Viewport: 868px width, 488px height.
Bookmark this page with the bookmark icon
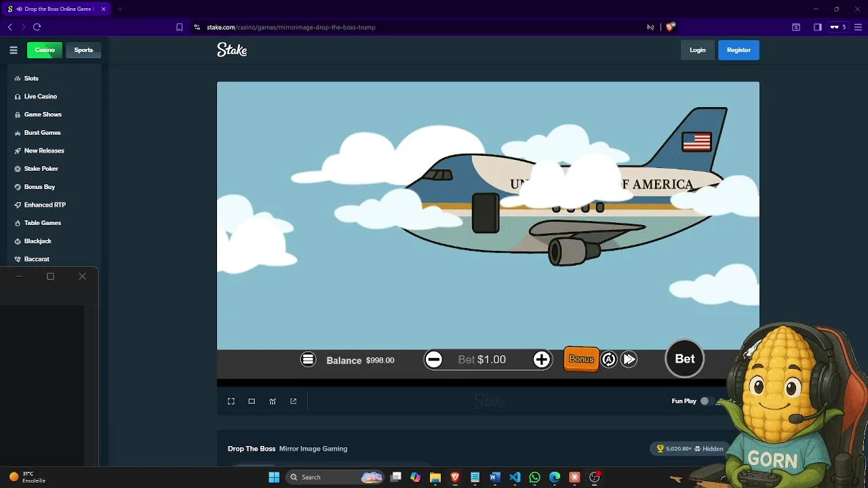(179, 27)
